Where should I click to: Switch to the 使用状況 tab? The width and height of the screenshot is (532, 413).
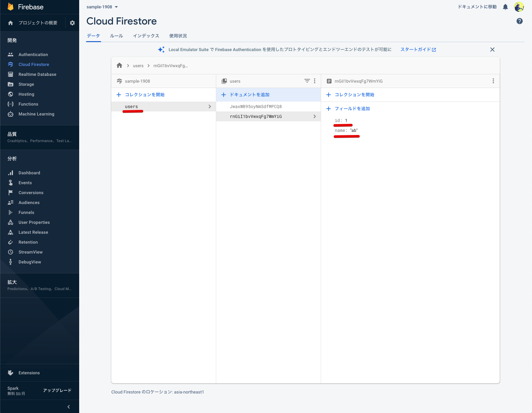point(178,36)
